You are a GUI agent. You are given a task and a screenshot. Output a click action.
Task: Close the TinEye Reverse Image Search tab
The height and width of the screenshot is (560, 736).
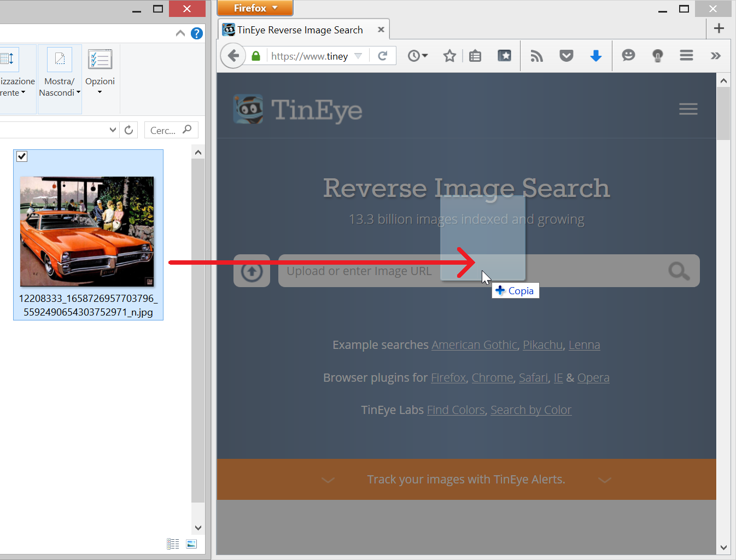(381, 30)
